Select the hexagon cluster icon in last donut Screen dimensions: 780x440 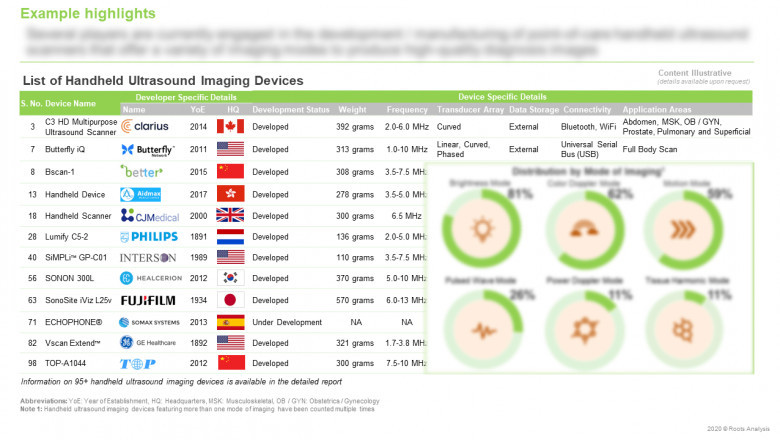pyautogui.click(x=682, y=330)
